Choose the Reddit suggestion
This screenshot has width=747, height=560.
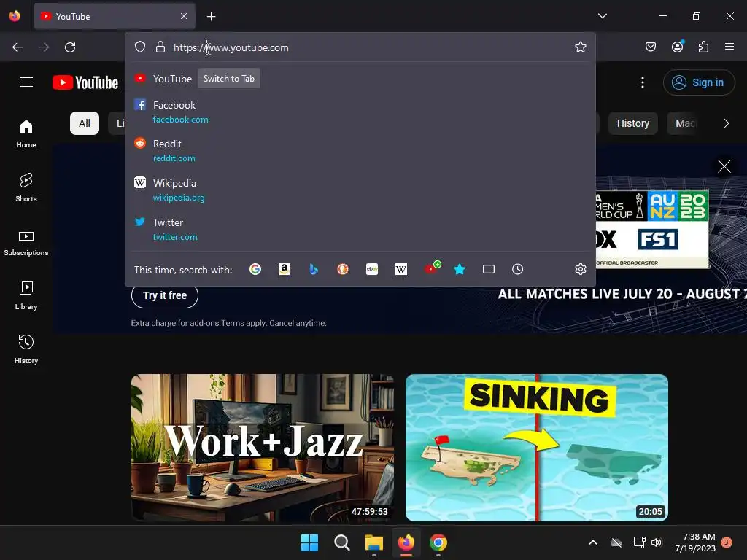pos(360,150)
